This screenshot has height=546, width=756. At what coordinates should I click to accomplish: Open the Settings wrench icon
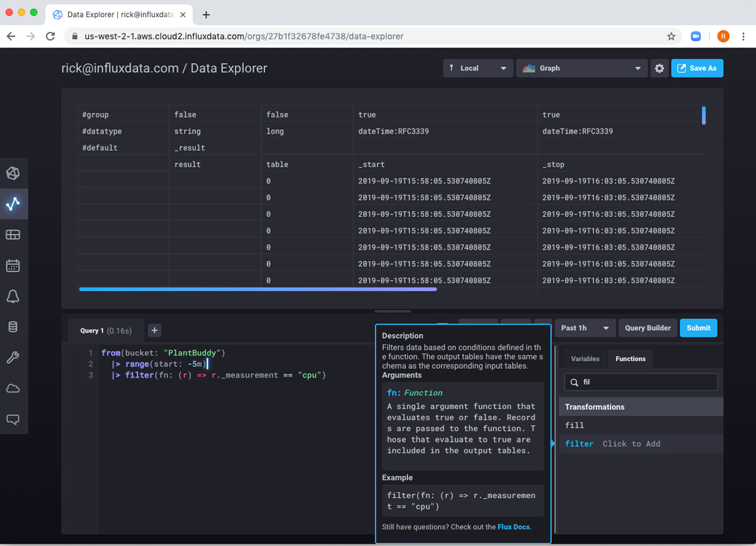point(13,357)
